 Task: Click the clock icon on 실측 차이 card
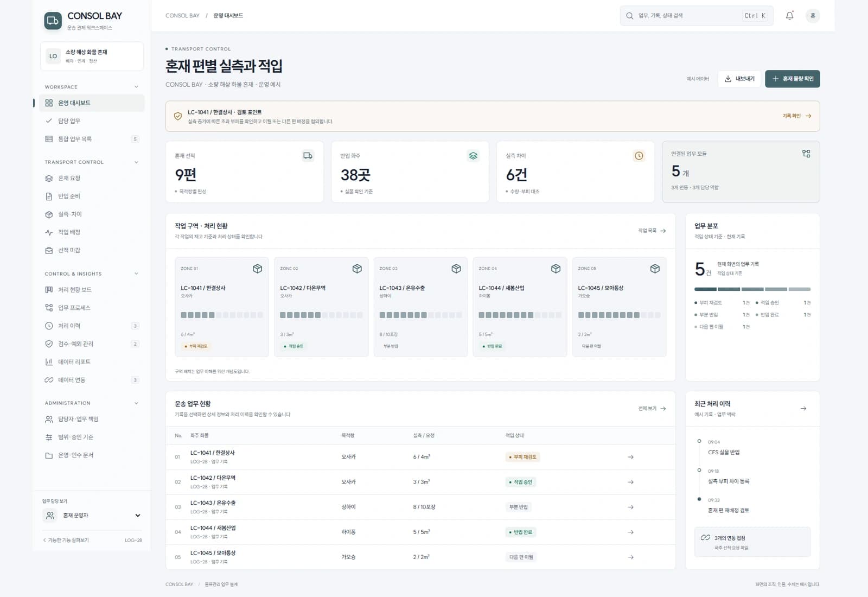tap(639, 156)
